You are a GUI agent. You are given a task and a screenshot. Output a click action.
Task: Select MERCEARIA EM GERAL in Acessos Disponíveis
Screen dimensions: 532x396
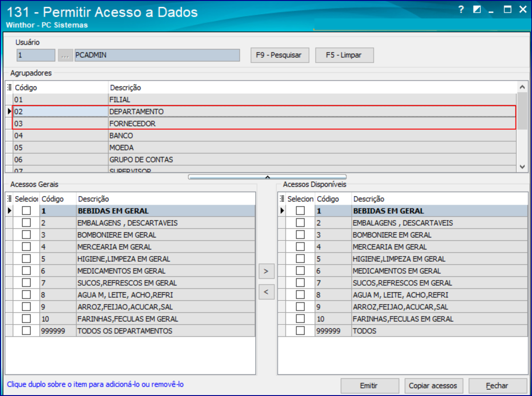click(x=403, y=247)
